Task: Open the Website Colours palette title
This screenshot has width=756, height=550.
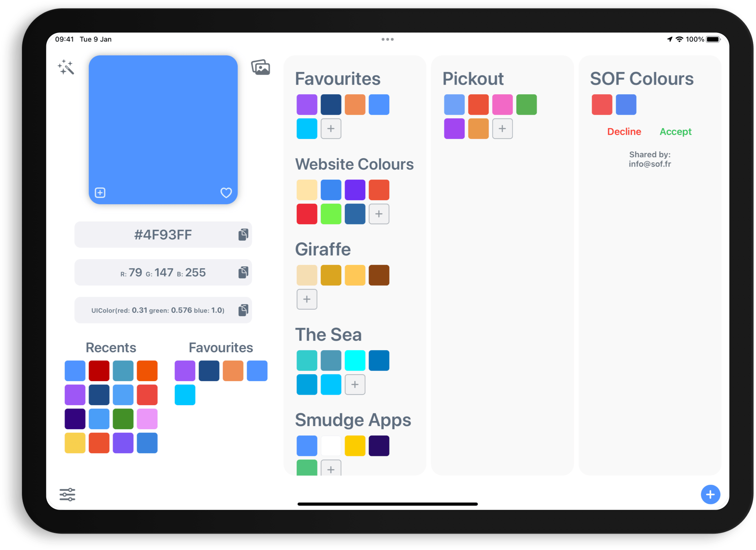Action: coord(354,164)
